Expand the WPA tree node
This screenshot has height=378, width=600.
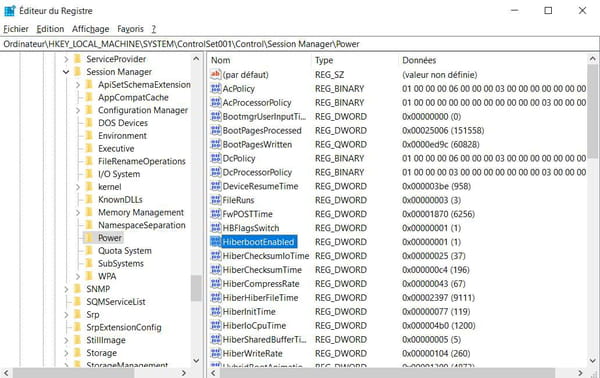point(78,276)
